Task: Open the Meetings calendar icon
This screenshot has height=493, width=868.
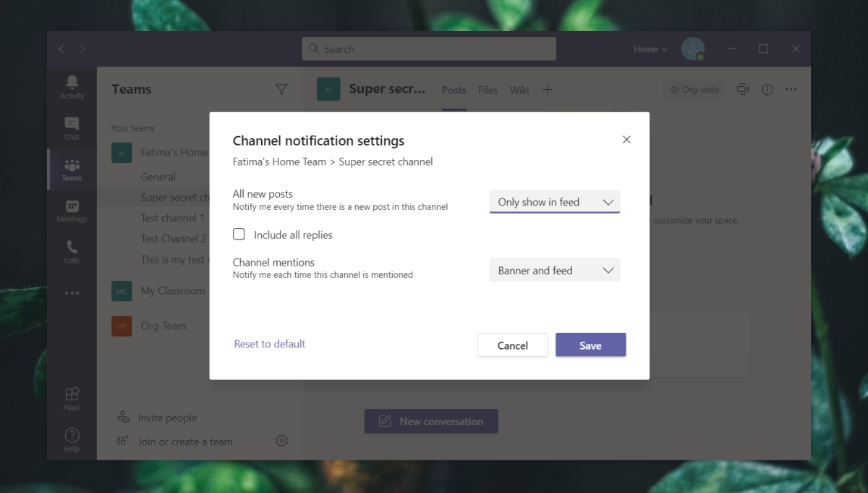Action: tap(72, 211)
